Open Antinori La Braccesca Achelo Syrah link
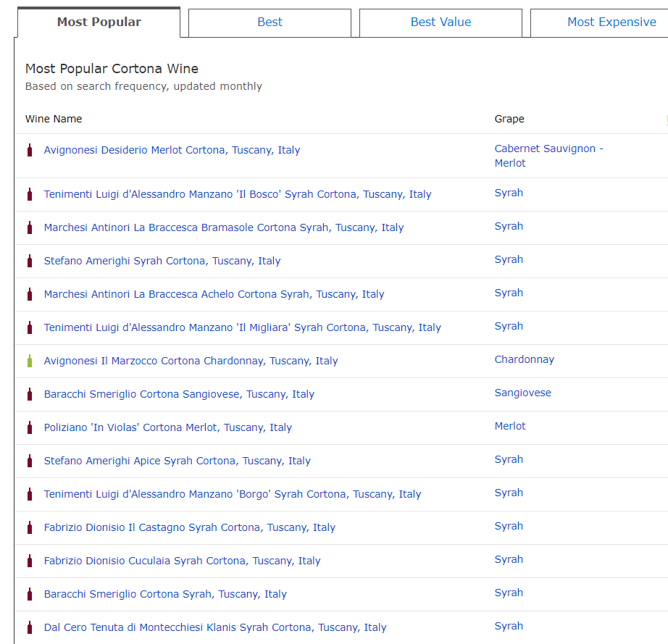The image size is (668, 644). point(214,294)
